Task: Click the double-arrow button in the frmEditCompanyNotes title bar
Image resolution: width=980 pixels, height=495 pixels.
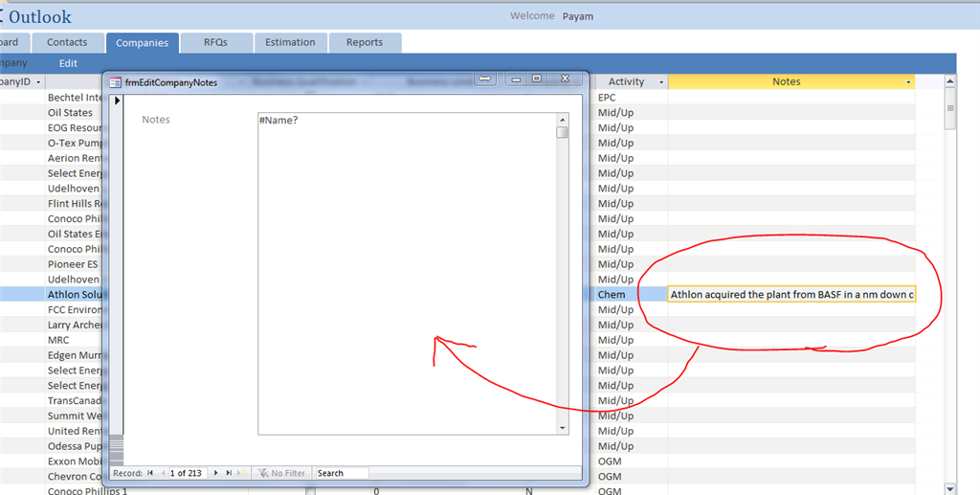Action: pyautogui.click(x=485, y=79)
